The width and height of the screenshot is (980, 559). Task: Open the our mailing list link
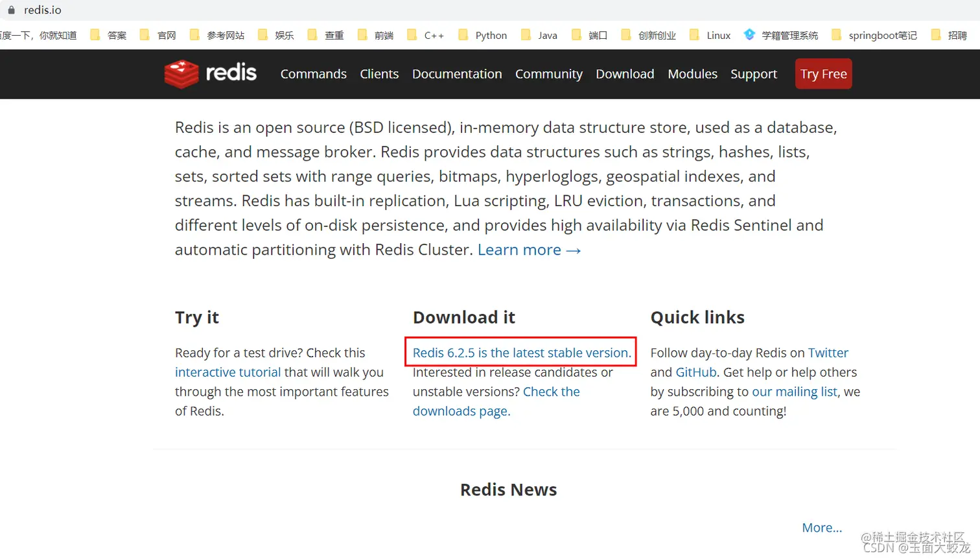(x=795, y=392)
